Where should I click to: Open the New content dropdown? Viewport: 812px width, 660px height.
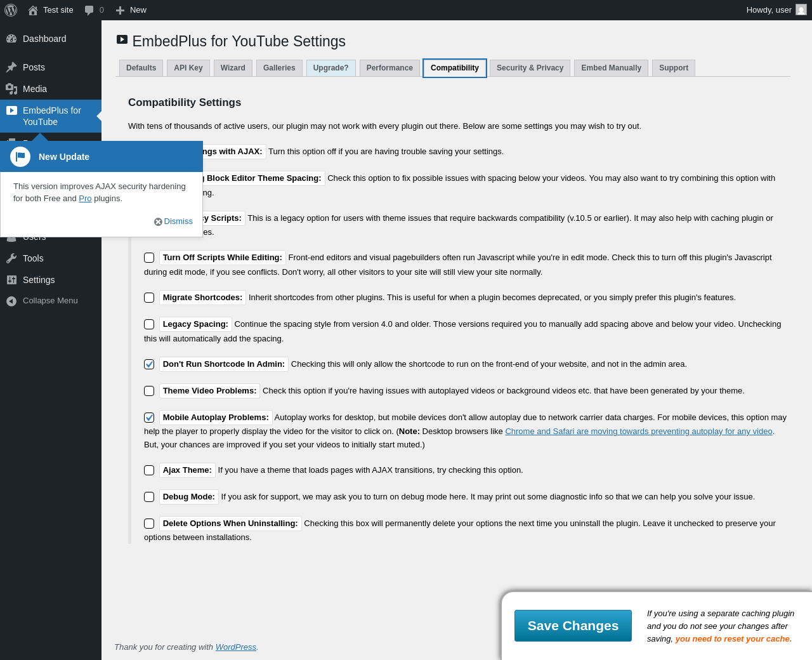(131, 10)
